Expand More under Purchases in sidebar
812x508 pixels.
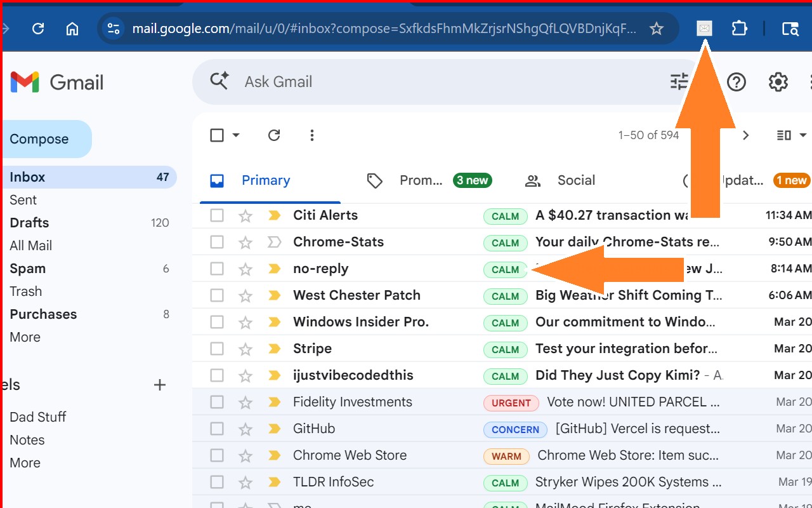click(25, 337)
